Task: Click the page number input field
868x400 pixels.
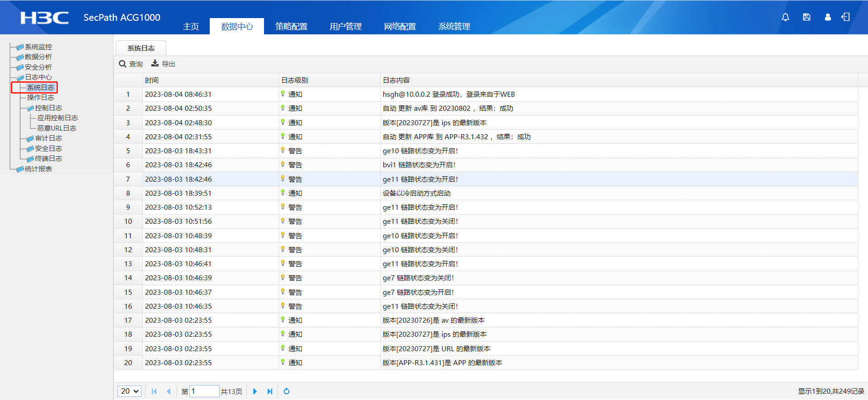Action: click(204, 391)
